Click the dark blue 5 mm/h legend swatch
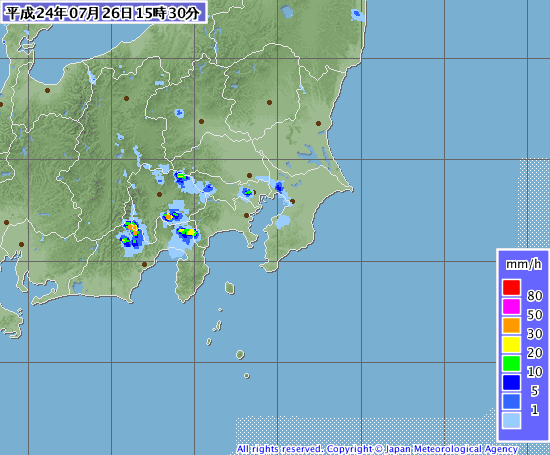 pos(511,382)
